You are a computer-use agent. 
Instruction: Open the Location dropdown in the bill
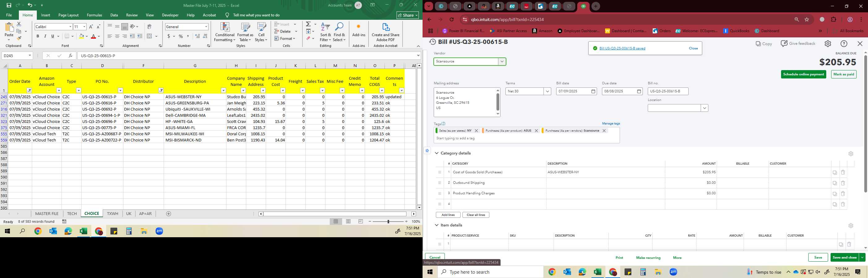click(x=704, y=108)
